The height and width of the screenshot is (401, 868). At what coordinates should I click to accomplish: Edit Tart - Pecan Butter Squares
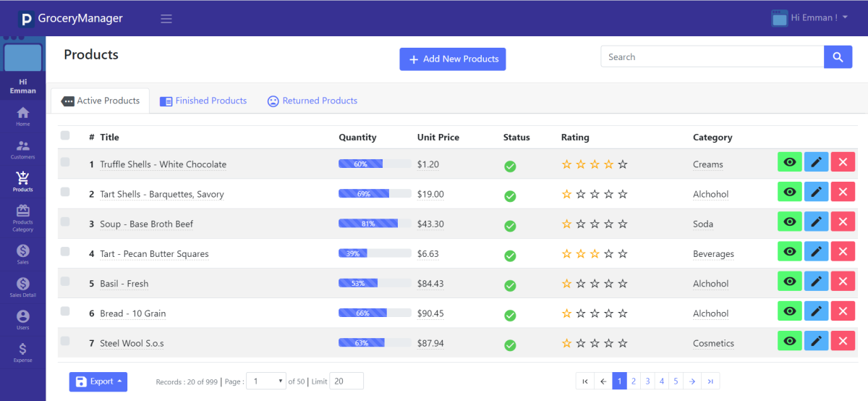817,252
